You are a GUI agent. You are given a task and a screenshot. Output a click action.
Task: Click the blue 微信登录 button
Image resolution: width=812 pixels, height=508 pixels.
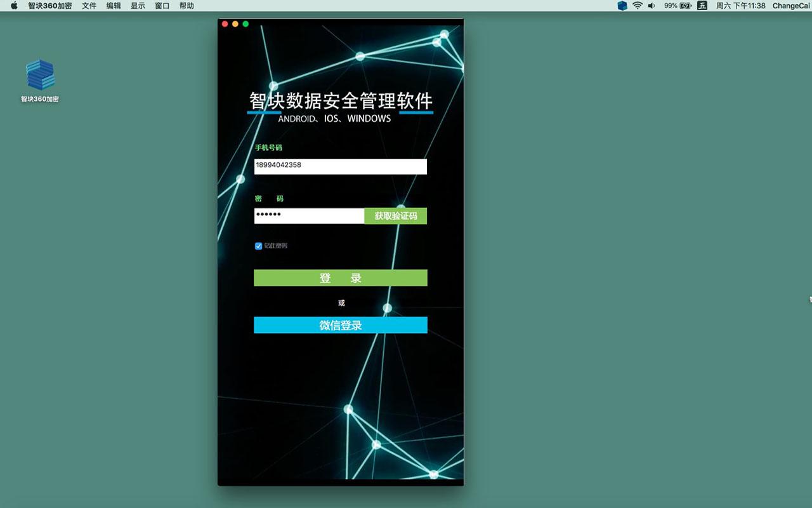(x=341, y=325)
